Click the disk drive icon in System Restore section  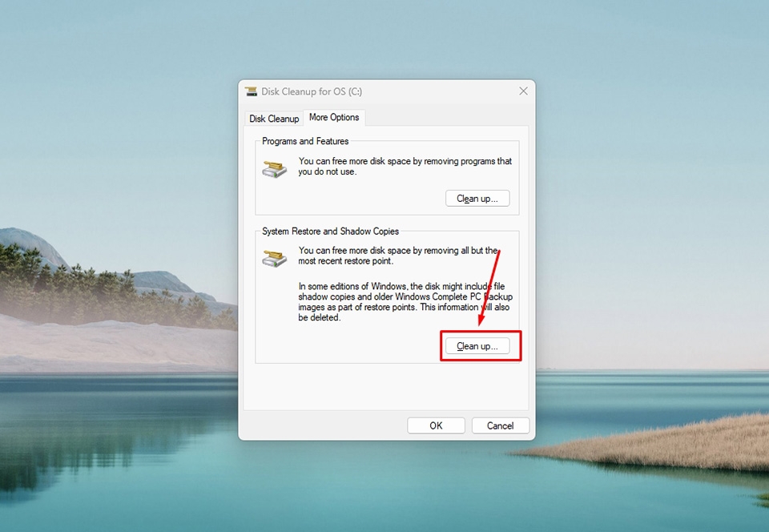click(273, 258)
